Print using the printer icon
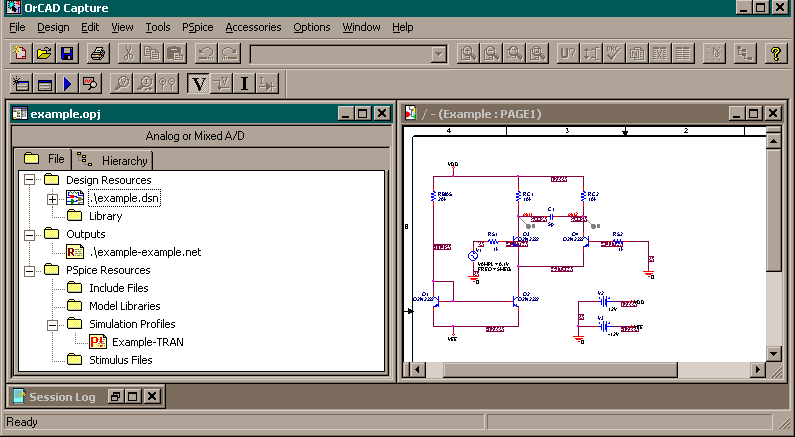Image resolution: width=795 pixels, height=437 pixels. click(98, 53)
